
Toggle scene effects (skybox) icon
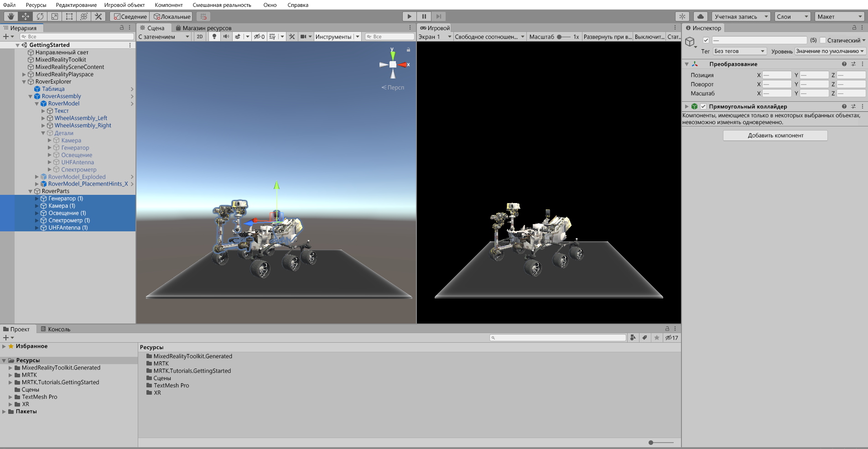[238, 37]
